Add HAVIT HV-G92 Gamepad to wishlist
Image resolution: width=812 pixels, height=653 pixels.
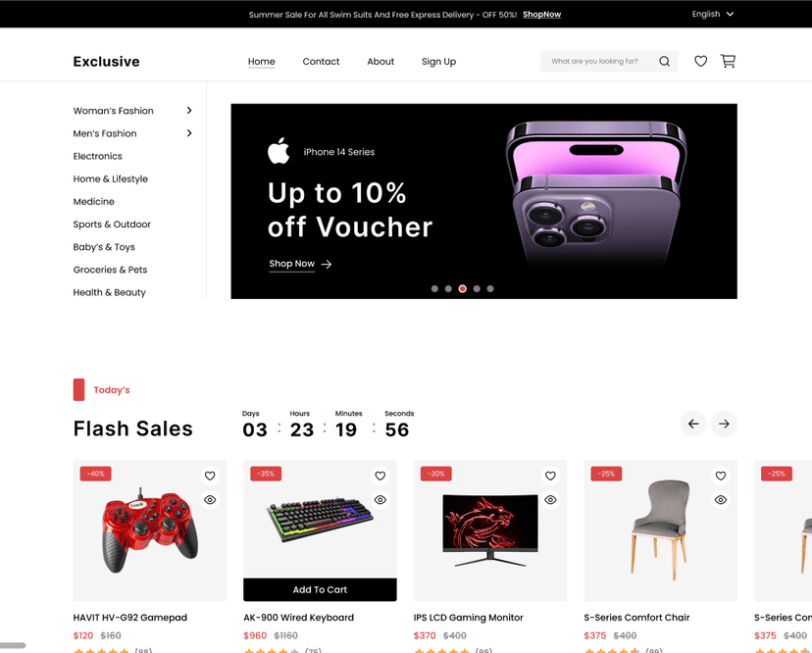pyautogui.click(x=210, y=476)
